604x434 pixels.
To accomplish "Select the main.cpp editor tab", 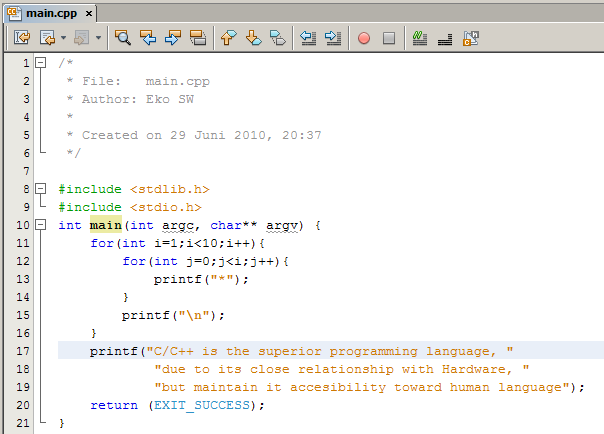I will coord(51,13).
